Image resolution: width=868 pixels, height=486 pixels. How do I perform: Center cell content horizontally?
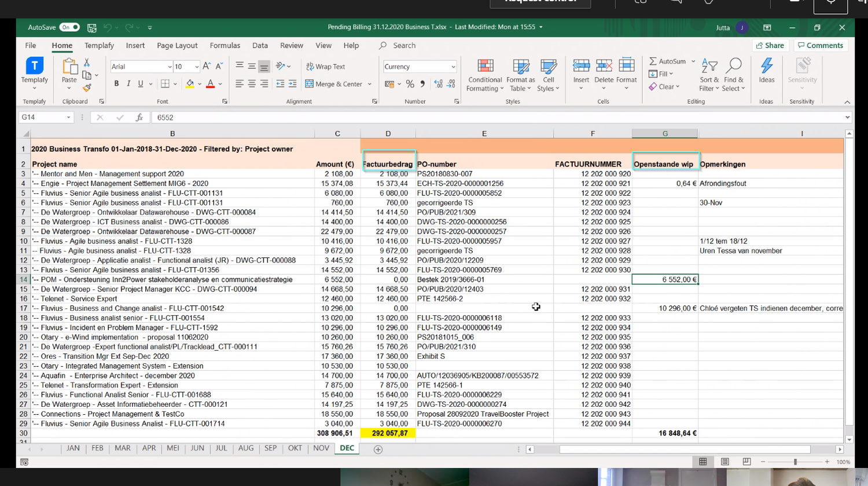pyautogui.click(x=252, y=84)
